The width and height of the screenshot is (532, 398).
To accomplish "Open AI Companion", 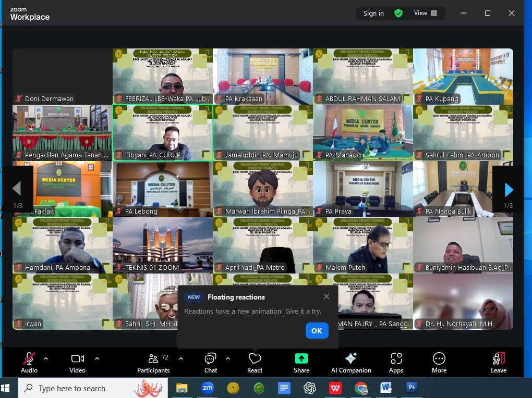I will pyautogui.click(x=351, y=362).
